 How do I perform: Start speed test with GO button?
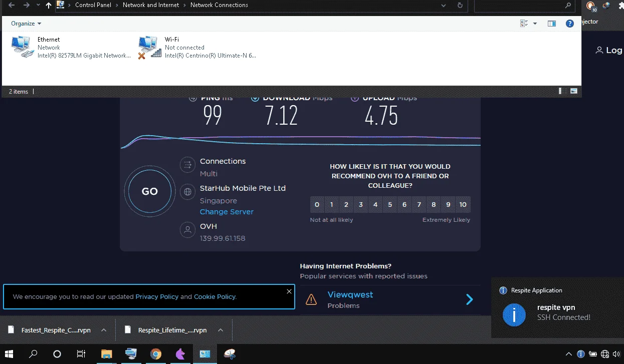(x=149, y=191)
